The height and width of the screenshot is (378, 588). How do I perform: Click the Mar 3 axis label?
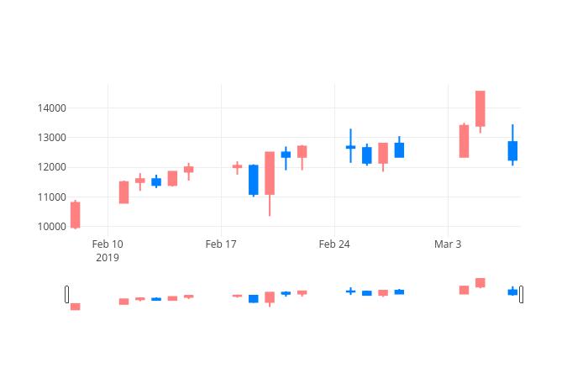448,244
